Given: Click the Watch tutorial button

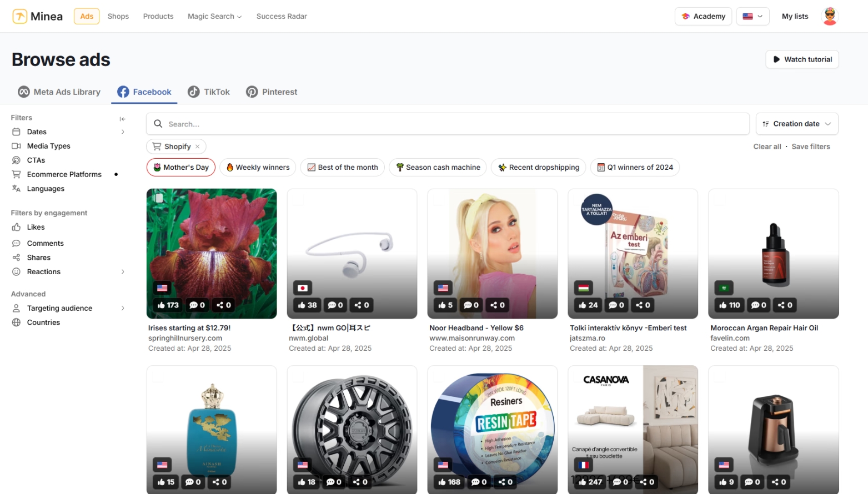Looking at the screenshot, I should pos(802,59).
